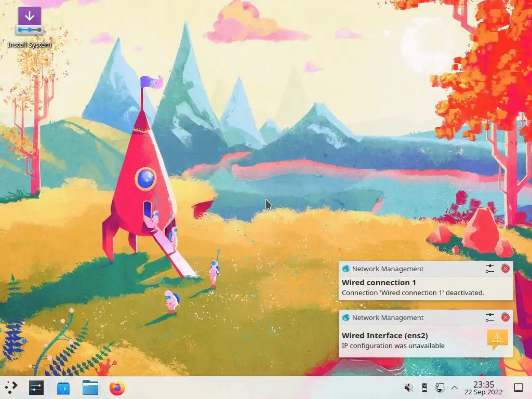
Task: Click 'IP configuration was unavailable' message
Action: coord(393,345)
